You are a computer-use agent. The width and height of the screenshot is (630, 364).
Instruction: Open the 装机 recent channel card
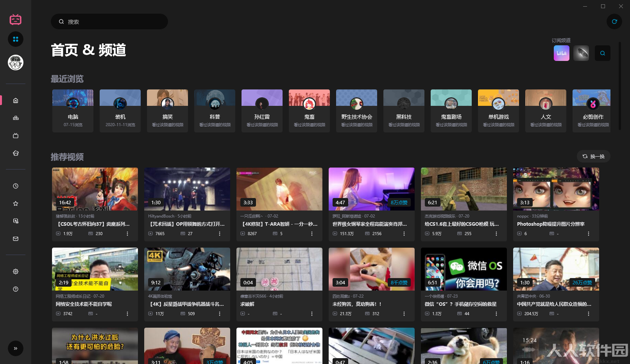(120, 111)
